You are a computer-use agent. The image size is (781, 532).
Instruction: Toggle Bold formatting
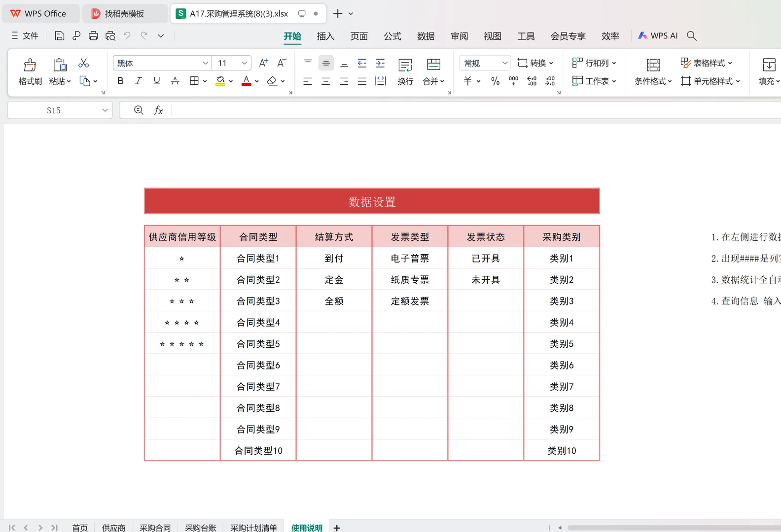120,81
